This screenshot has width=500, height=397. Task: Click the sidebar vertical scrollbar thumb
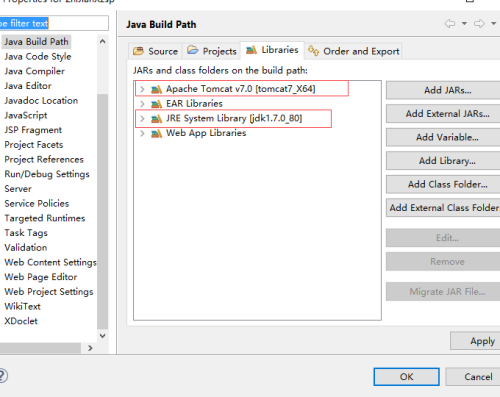103,212
